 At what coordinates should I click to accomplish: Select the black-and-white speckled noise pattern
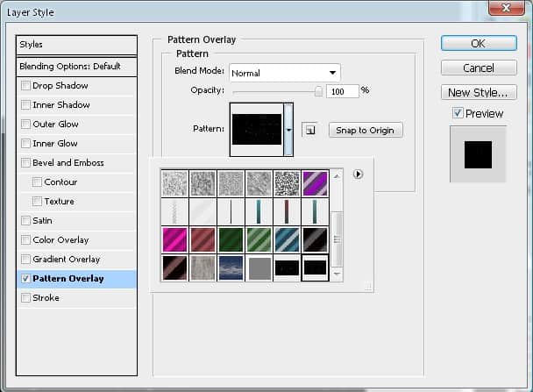(287, 182)
